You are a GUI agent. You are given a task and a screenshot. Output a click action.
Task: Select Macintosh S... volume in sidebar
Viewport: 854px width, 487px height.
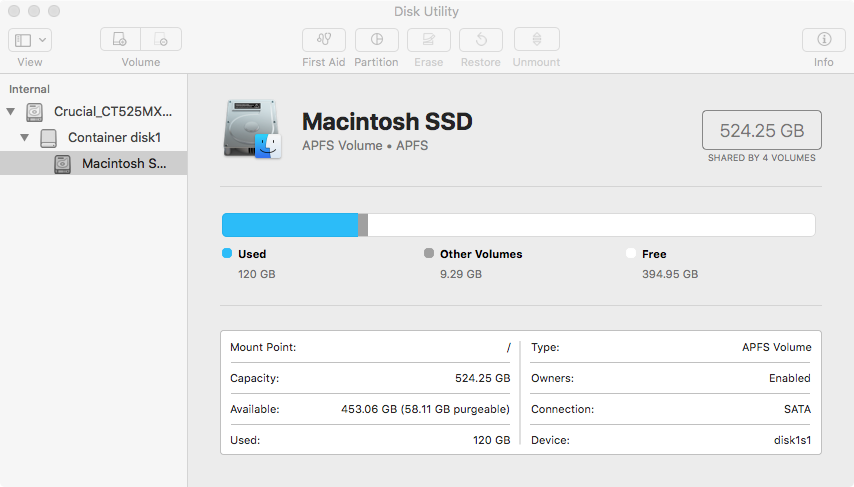(x=94, y=163)
